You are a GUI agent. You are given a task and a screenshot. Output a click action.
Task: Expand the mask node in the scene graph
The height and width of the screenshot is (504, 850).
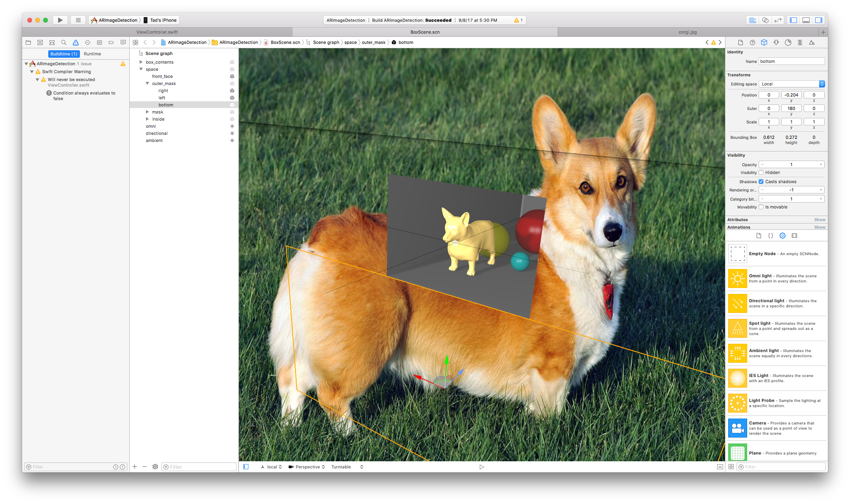click(147, 112)
